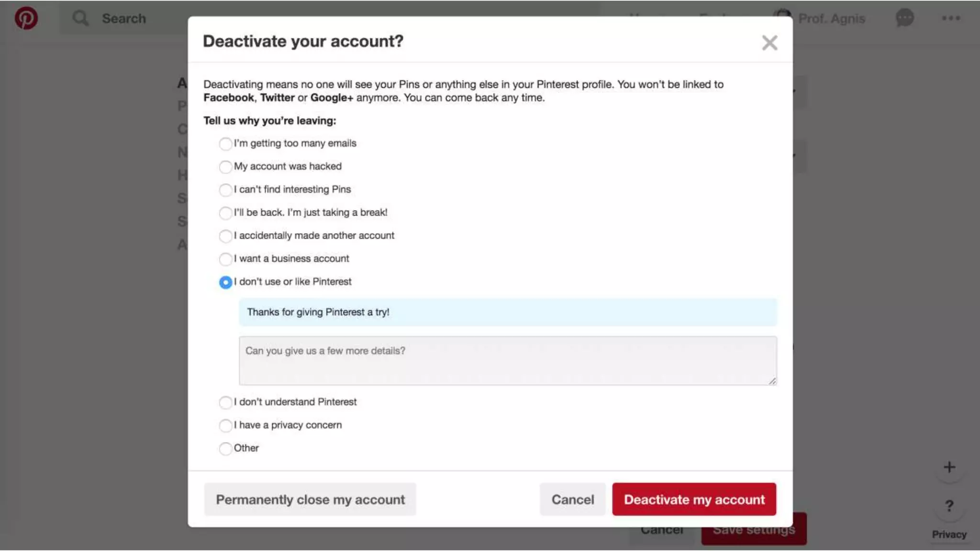Click the Privacy link

click(x=949, y=534)
